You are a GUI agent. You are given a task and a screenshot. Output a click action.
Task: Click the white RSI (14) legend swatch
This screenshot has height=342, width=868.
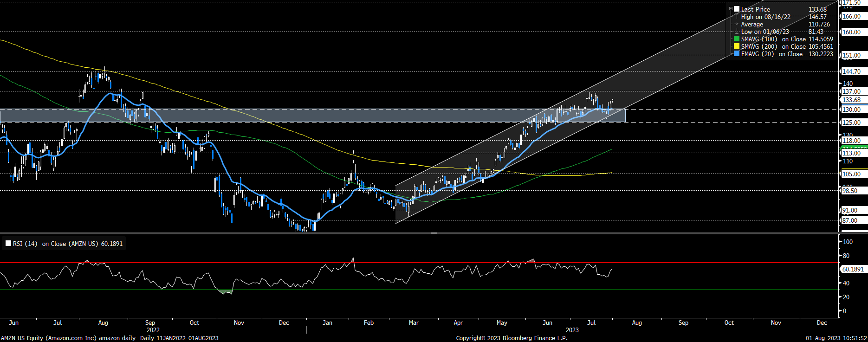(8, 244)
